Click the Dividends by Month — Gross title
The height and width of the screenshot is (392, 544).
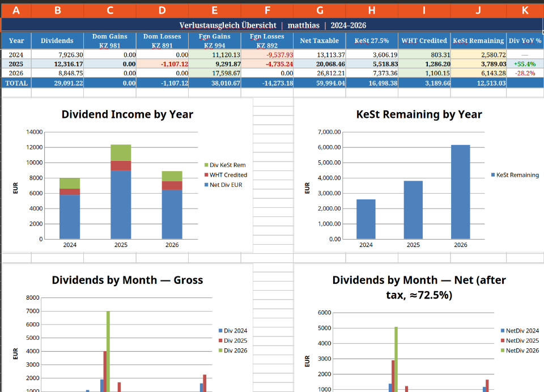click(127, 280)
